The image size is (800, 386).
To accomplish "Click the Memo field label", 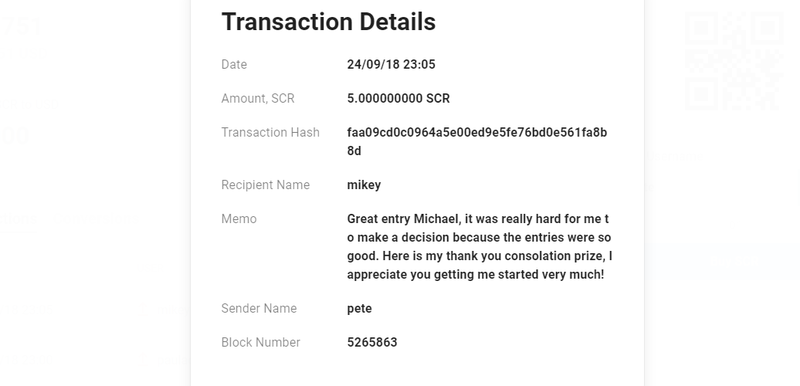I will tap(239, 219).
